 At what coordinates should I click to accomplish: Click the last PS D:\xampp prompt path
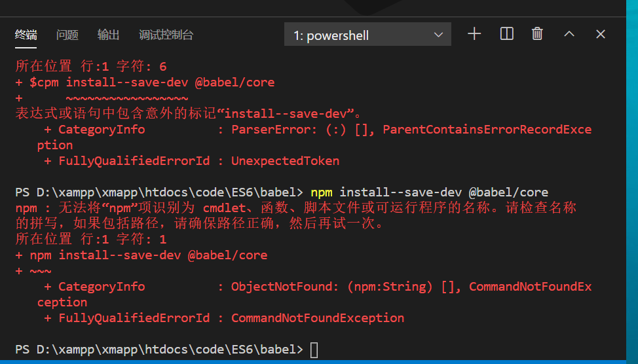(x=159, y=350)
